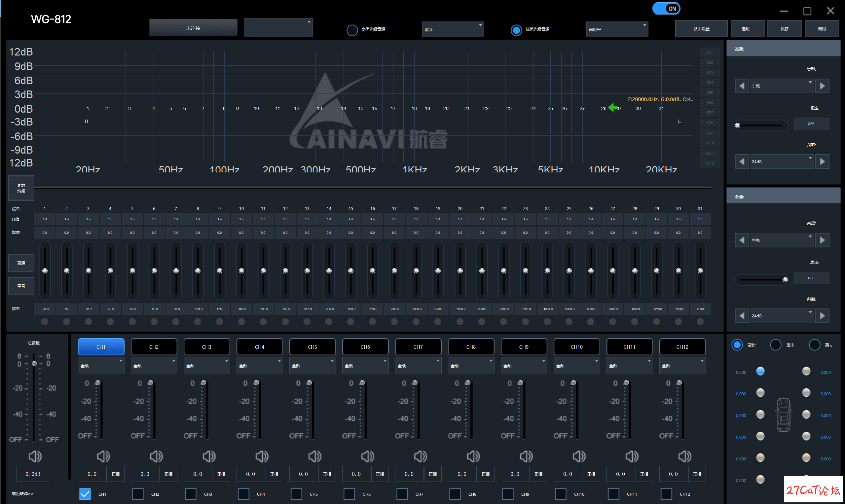This screenshot has width=845, height=504.
Task: Open CH7 全频 range dropdown
Action: pyautogui.click(x=418, y=365)
